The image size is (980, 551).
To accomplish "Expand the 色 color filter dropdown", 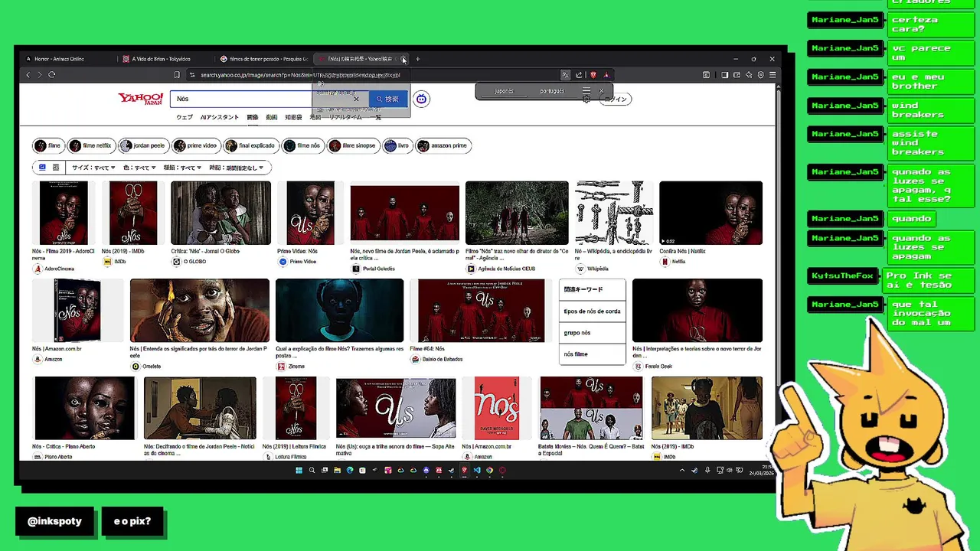I will pos(140,168).
